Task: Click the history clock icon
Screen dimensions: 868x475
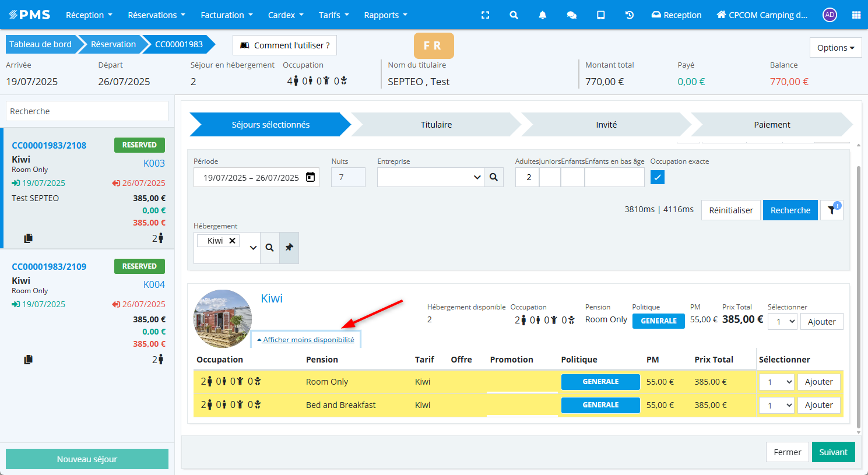Action: tap(630, 15)
